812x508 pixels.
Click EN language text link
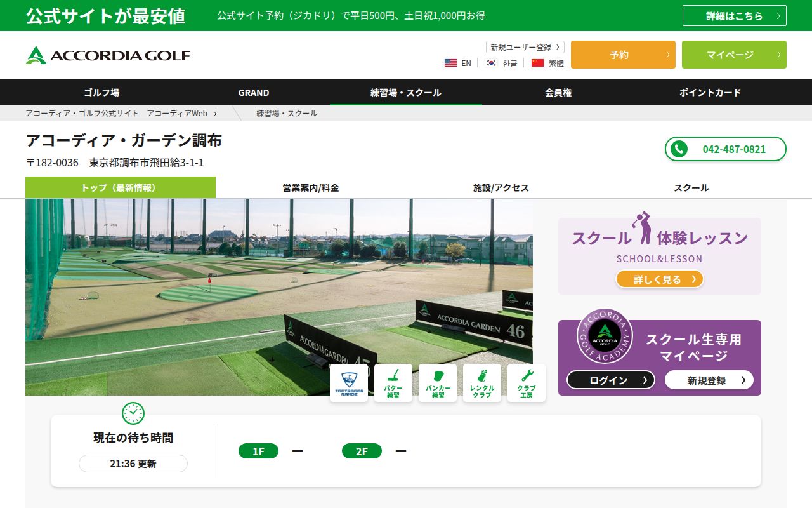(466, 63)
